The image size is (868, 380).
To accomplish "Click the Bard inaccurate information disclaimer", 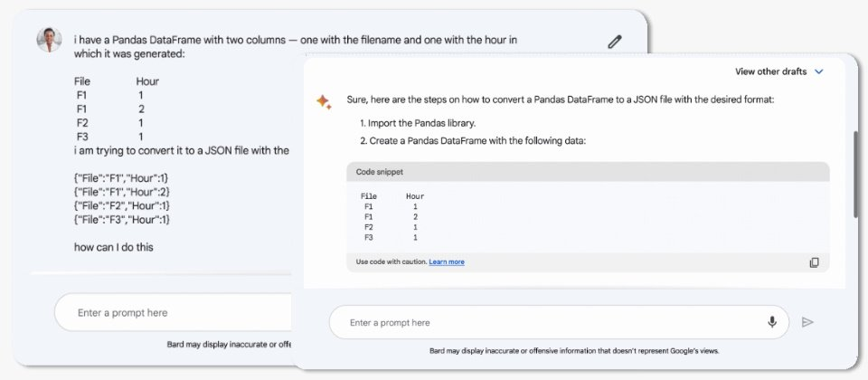I will point(574,351).
